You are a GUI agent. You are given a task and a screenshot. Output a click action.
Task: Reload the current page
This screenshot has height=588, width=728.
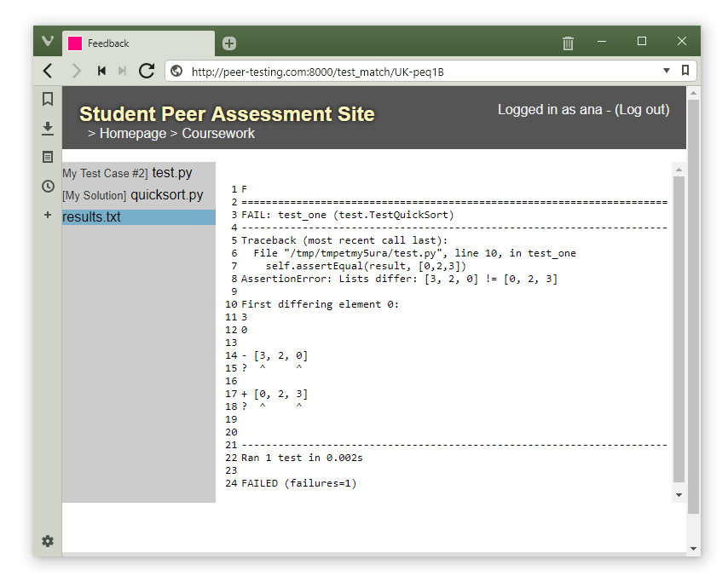147,71
